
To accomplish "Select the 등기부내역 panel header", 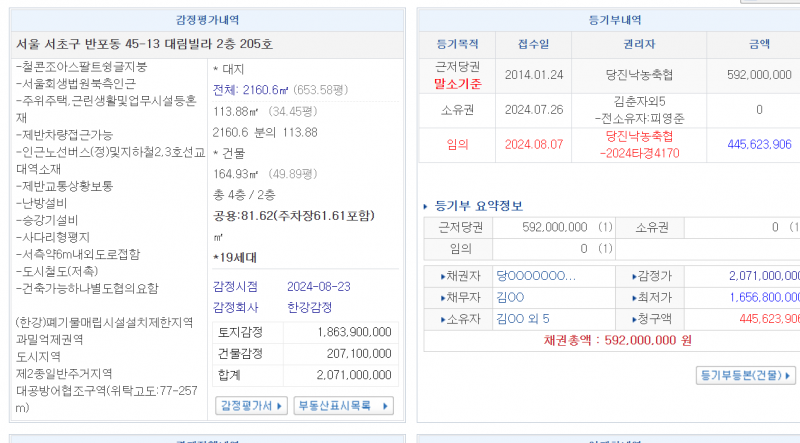I will coord(608,20).
